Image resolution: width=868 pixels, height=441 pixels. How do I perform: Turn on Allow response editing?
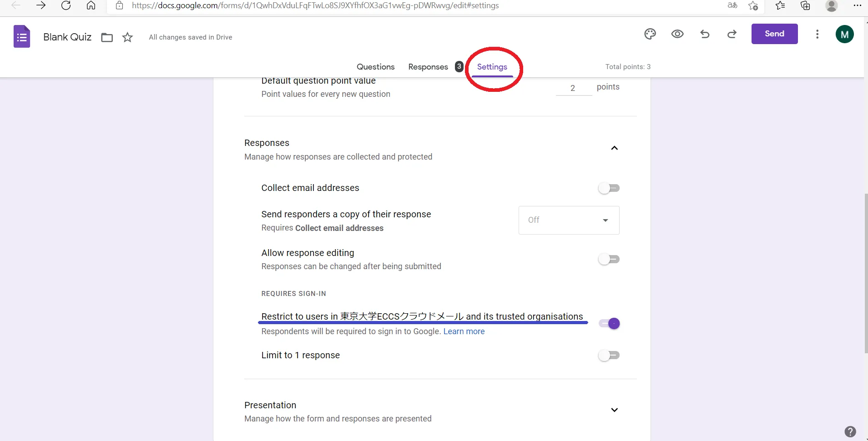coord(609,259)
